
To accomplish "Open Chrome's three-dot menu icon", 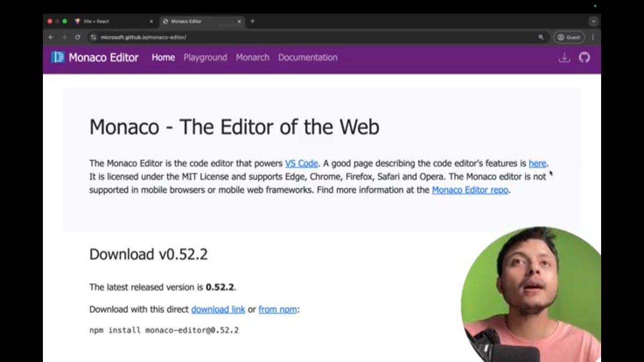I will (x=592, y=37).
